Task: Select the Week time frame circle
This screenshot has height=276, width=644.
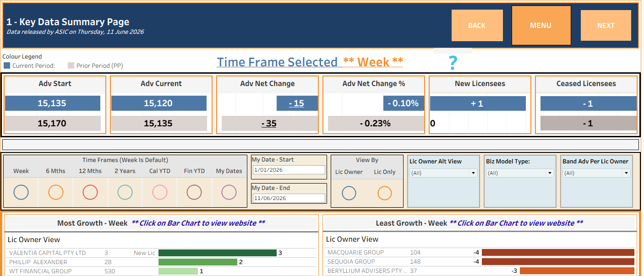Action: tap(21, 192)
